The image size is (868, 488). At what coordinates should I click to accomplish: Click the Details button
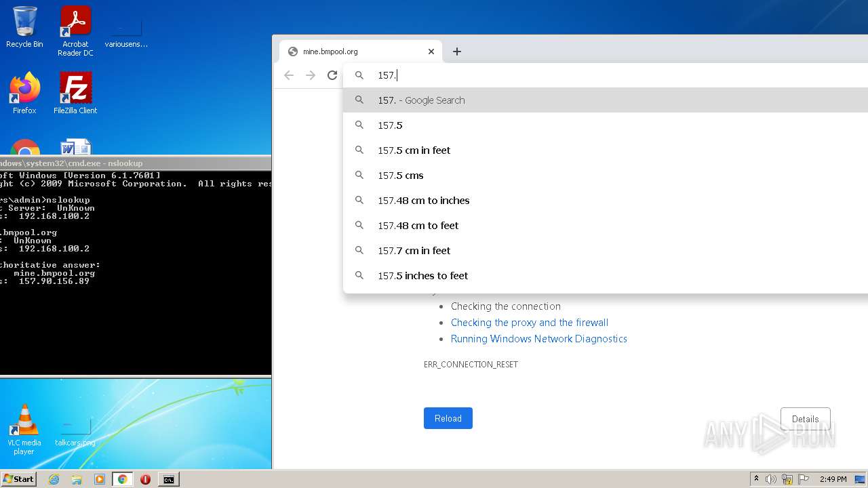(x=806, y=419)
